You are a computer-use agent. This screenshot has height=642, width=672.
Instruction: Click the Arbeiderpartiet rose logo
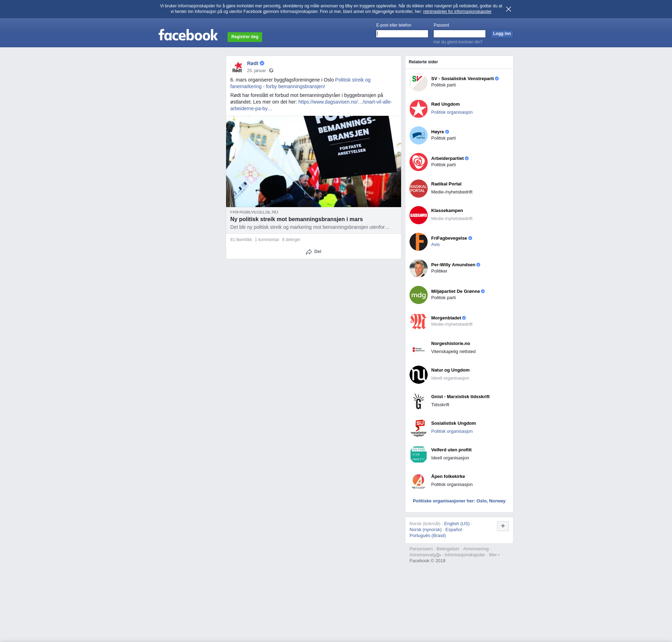click(x=419, y=162)
